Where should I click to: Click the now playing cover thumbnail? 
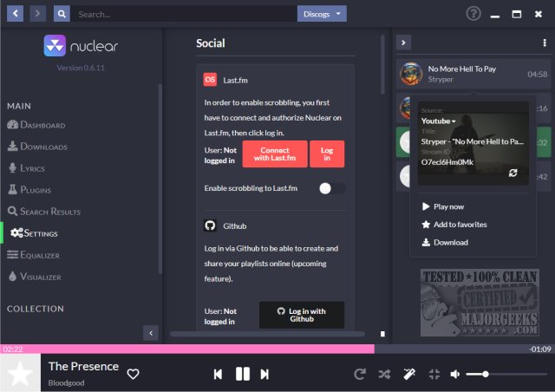click(x=20, y=373)
